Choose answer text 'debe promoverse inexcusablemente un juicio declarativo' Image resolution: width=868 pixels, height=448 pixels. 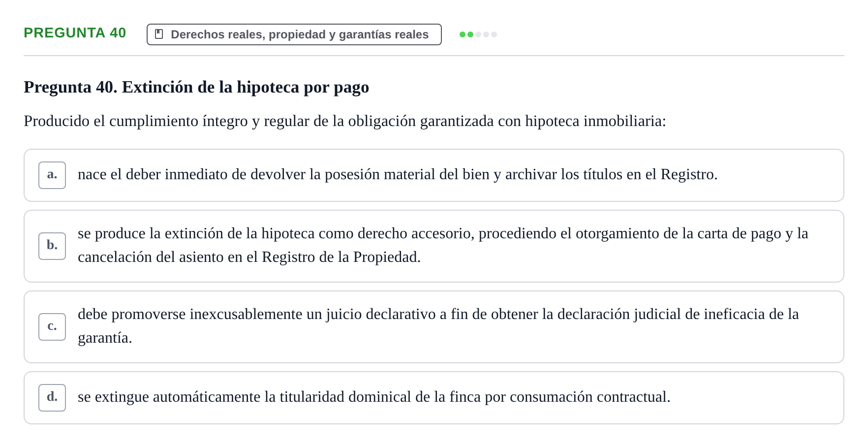[x=438, y=326]
